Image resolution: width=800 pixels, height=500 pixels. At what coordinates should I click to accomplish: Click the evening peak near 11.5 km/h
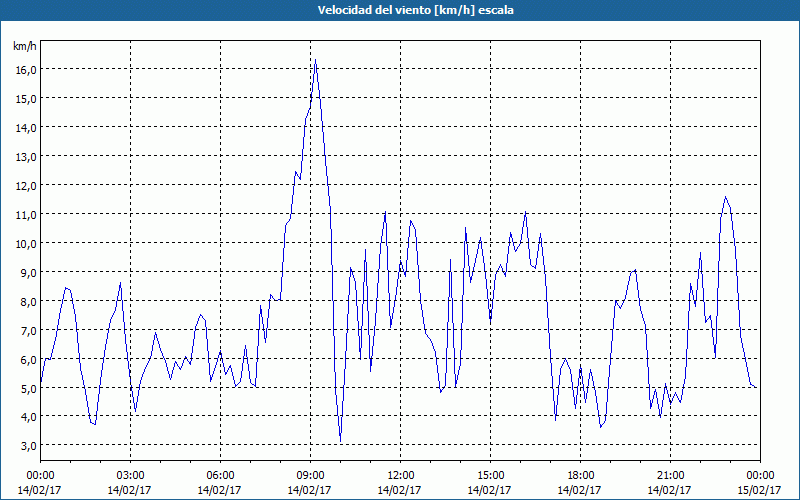(726, 197)
